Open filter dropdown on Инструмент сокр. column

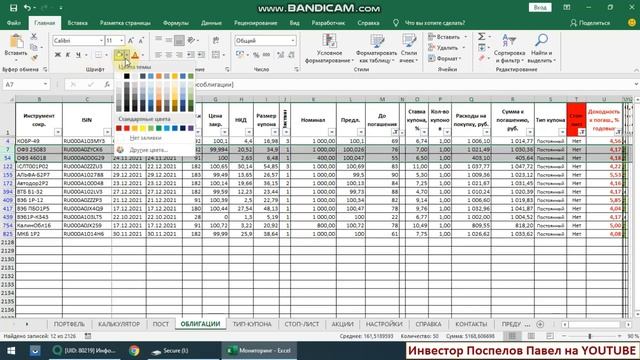click(x=58, y=132)
